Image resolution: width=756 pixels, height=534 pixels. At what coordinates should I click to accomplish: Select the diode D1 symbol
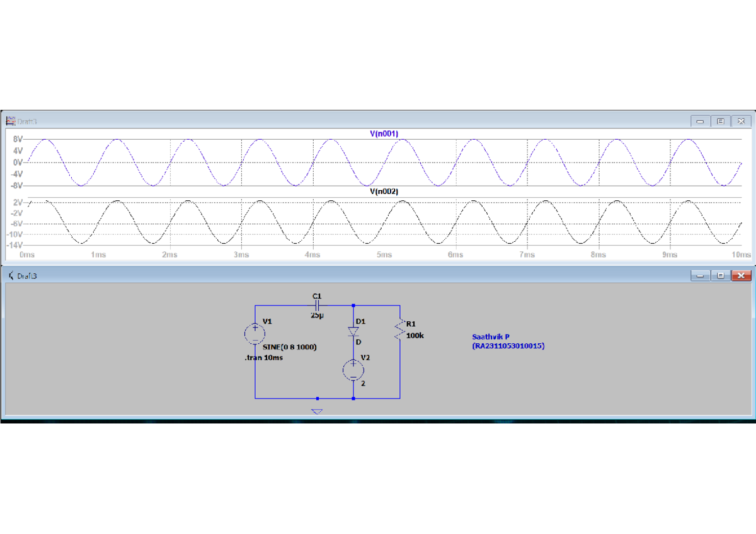[x=353, y=331]
